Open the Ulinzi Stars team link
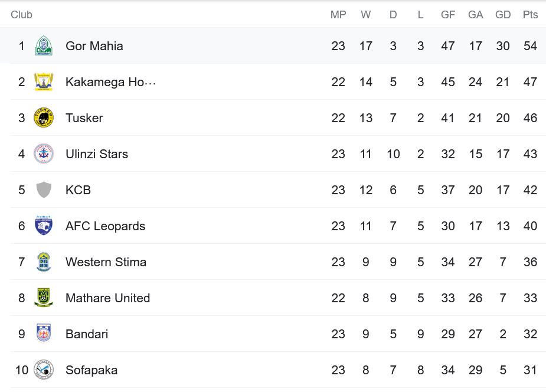This screenshot has height=392, width=546. click(x=97, y=154)
